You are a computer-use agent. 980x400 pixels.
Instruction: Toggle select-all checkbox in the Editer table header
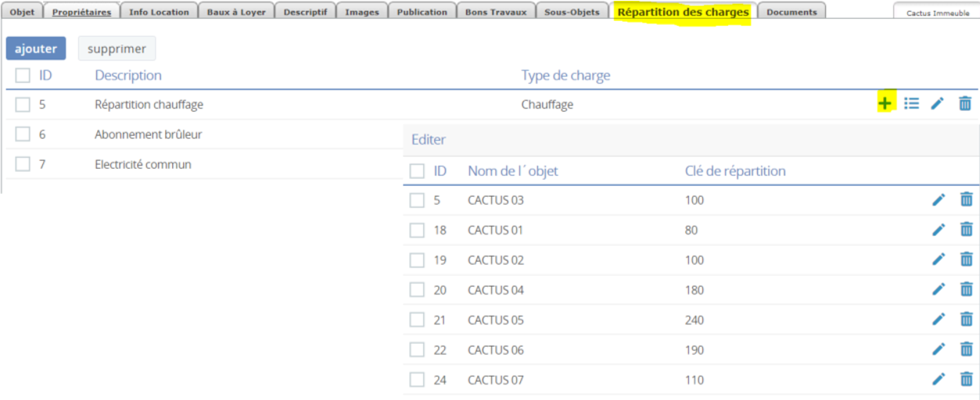(417, 170)
